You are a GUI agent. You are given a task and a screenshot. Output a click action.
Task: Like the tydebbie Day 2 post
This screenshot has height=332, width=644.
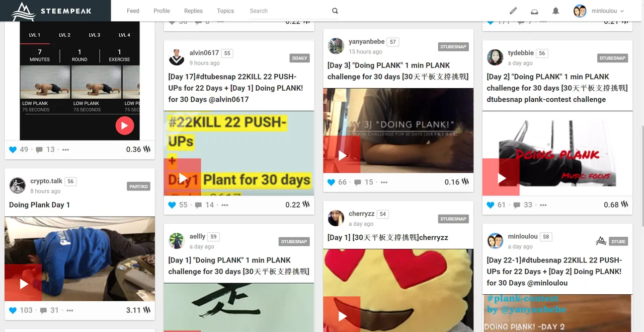(x=491, y=205)
